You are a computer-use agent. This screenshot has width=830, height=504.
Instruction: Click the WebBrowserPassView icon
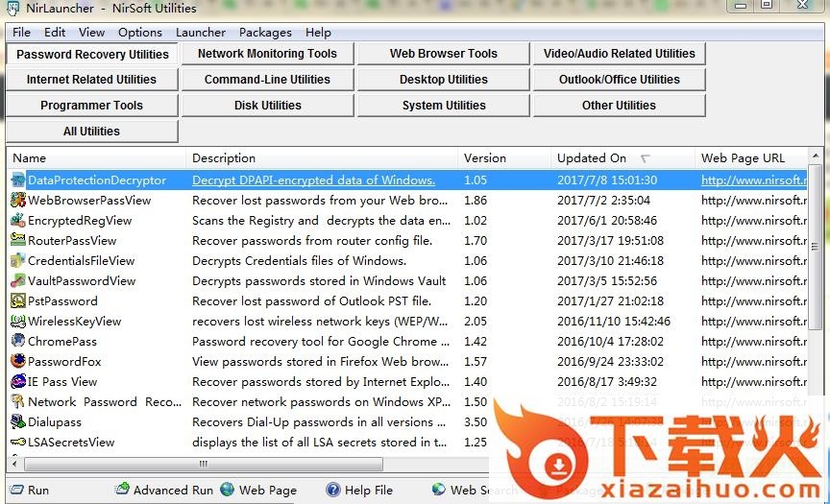coord(18,200)
